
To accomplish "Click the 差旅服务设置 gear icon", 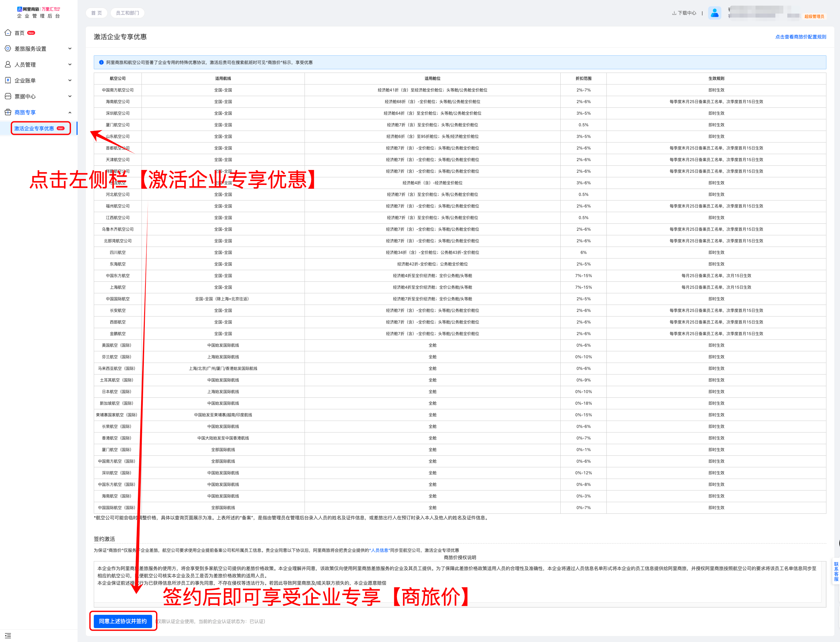I will click(8, 48).
